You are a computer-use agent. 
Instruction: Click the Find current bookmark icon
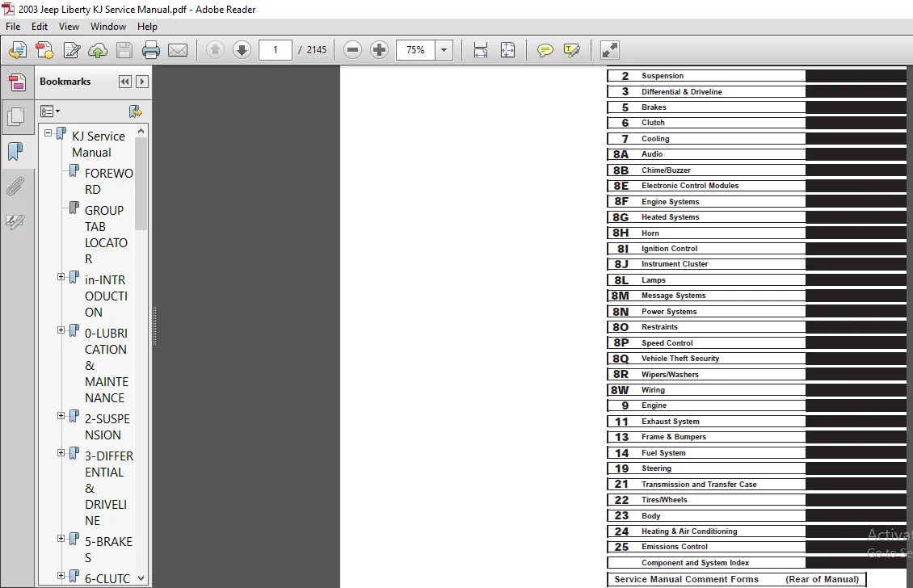click(x=136, y=111)
